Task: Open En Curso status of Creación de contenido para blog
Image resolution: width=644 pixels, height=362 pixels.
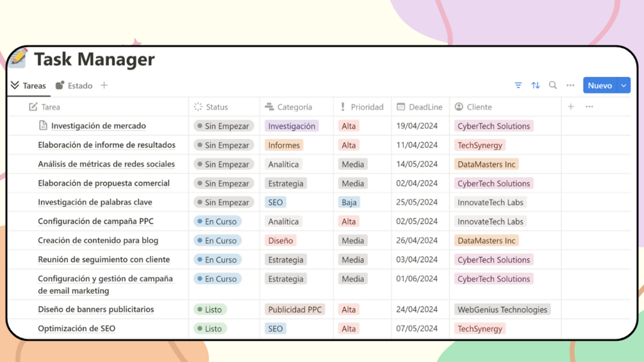Action: click(x=218, y=240)
